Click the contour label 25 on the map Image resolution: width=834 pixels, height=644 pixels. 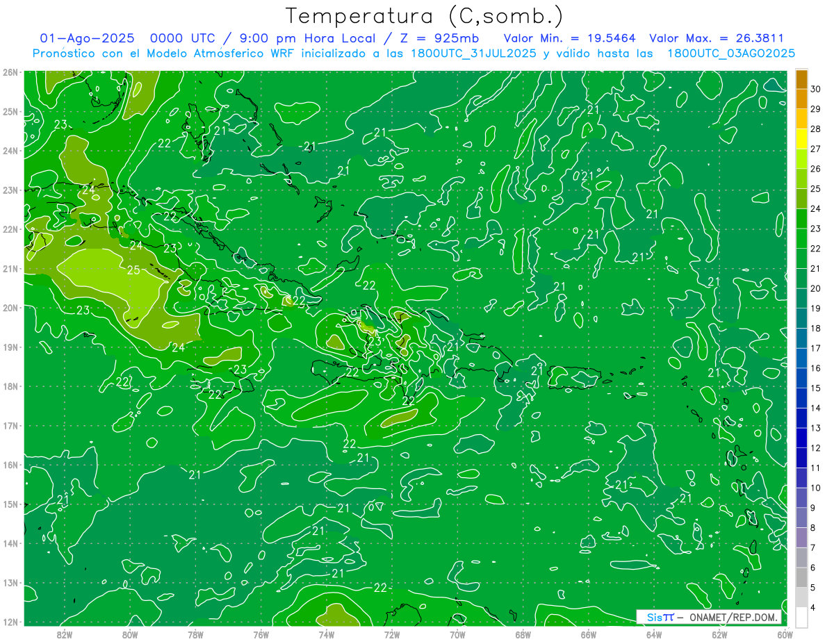tap(133, 270)
